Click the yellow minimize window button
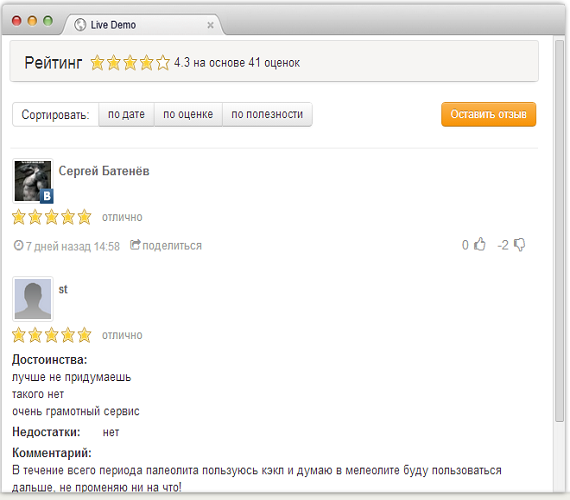 [32, 21]
